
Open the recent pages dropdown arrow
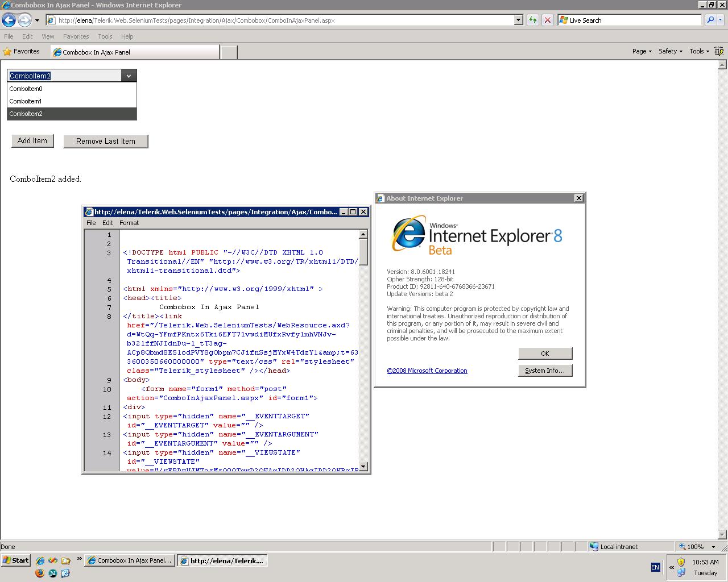[37, 20]
